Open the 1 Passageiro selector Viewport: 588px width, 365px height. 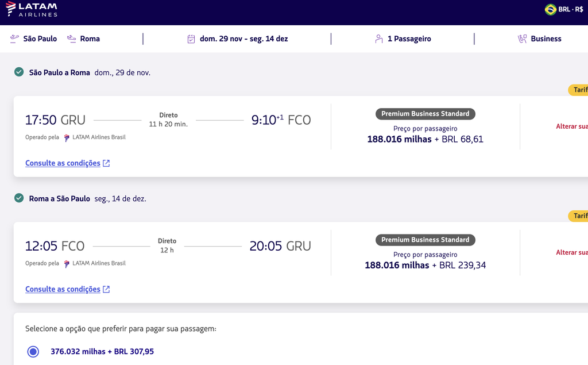[409, 39]
